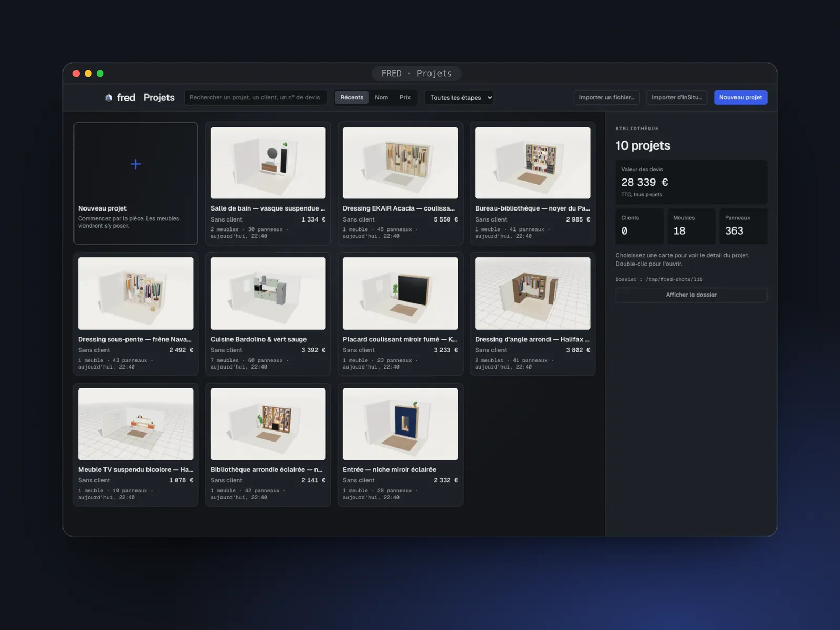Select Cuisine Bardolino & vert sauge thumbnail

[x=268, y=293]
